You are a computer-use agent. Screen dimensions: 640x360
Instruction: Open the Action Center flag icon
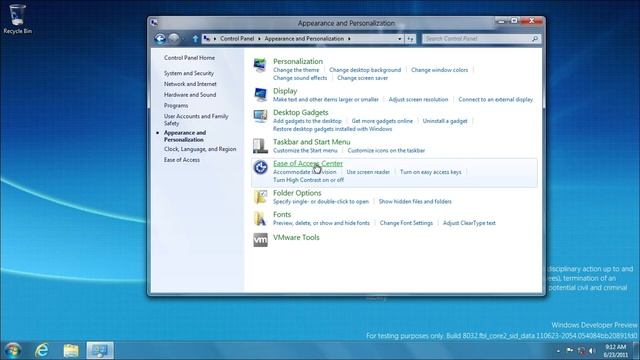[570, 351]
